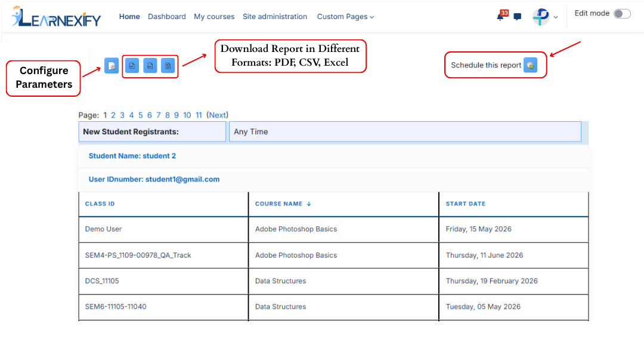The width and height of the screenshot is (644, 338).
Task: Download the report as PDF
Action: click(x=132, y=65)
